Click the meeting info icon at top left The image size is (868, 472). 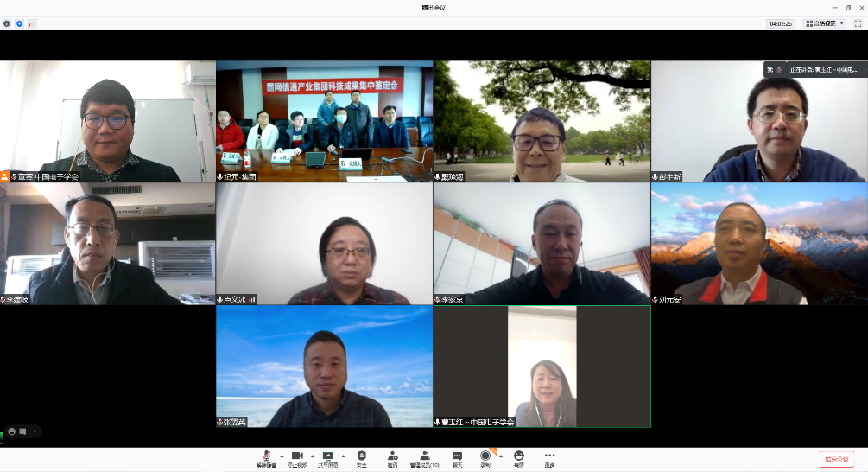[x=7, y=23]
